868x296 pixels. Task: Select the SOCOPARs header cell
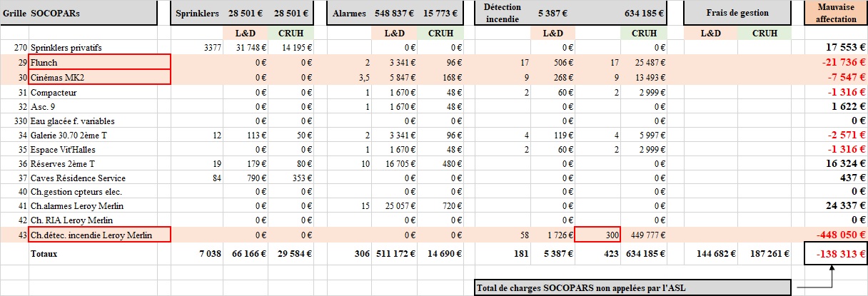coord(93,13)
